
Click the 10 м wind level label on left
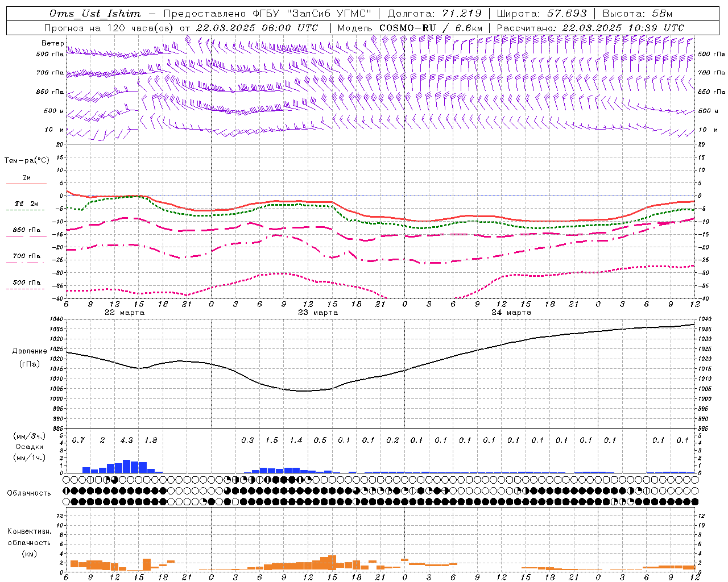click(55, 130)
